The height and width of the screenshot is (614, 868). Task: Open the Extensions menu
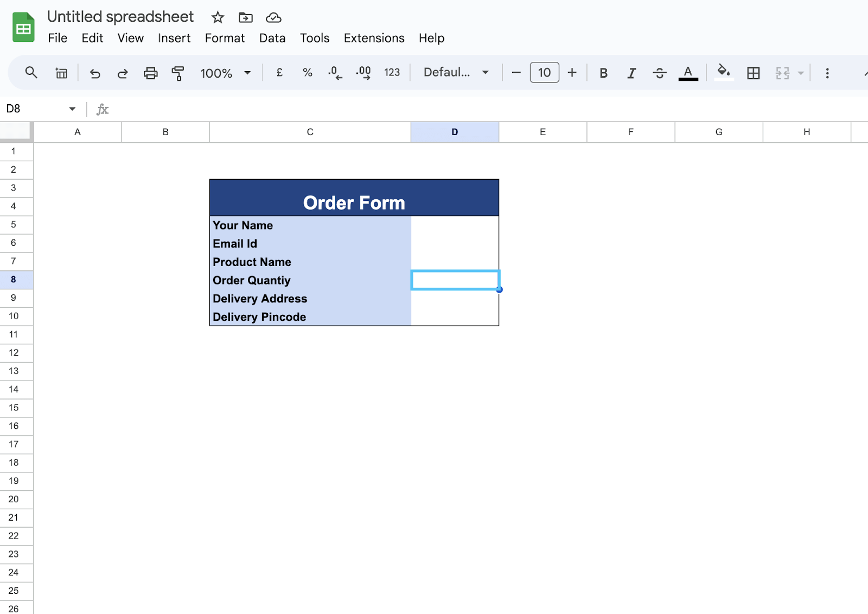click(x=373, y=38)
